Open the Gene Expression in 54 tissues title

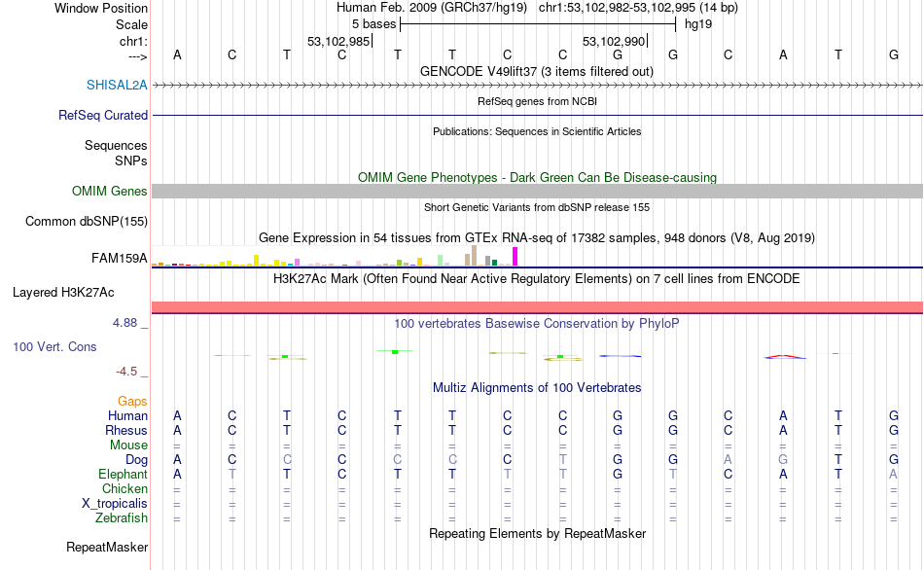click(x=537, y=238)
